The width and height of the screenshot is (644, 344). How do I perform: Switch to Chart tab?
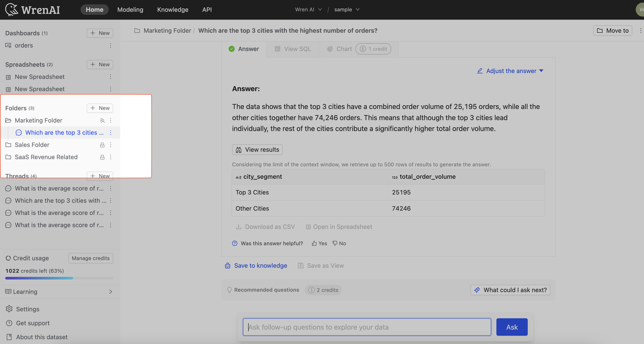359,49
